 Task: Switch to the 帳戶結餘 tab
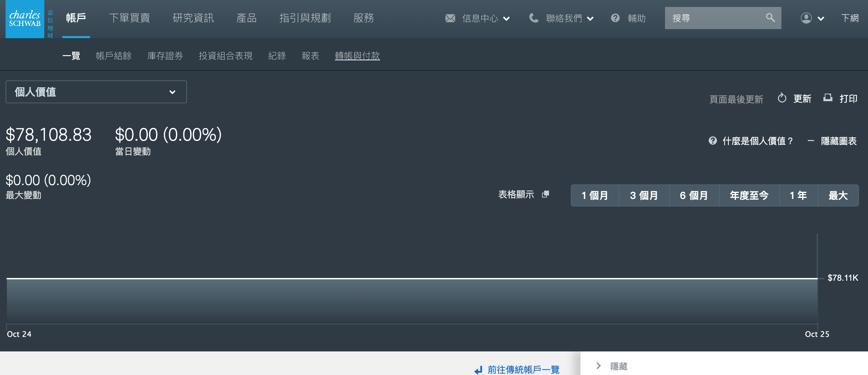point(114,56)
